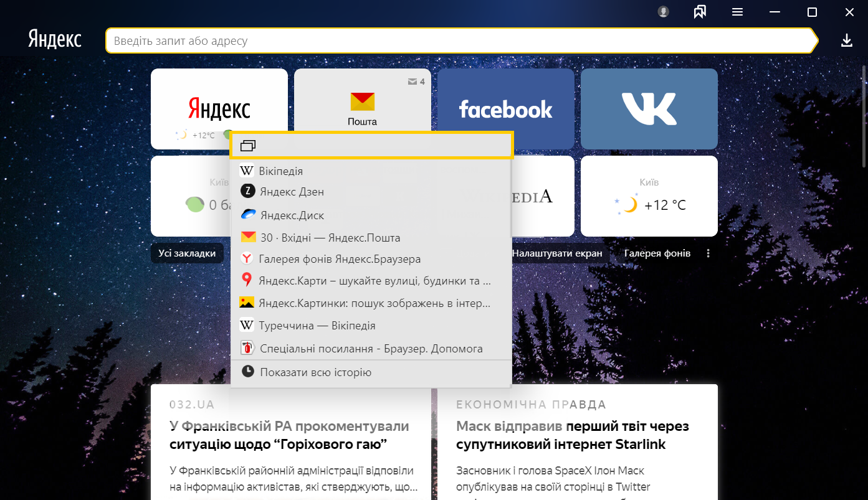Open Туреччина — Вікіпедія entry

click(x=371, y=326)
